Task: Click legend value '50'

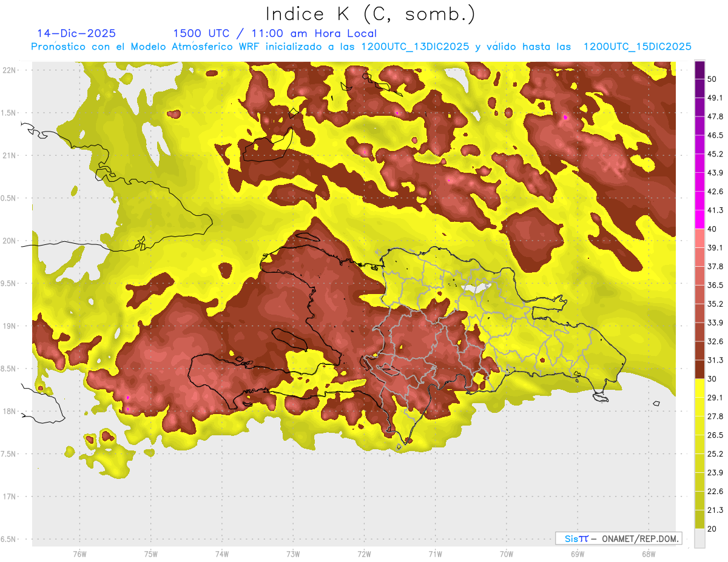Action: tap(712, 79)
